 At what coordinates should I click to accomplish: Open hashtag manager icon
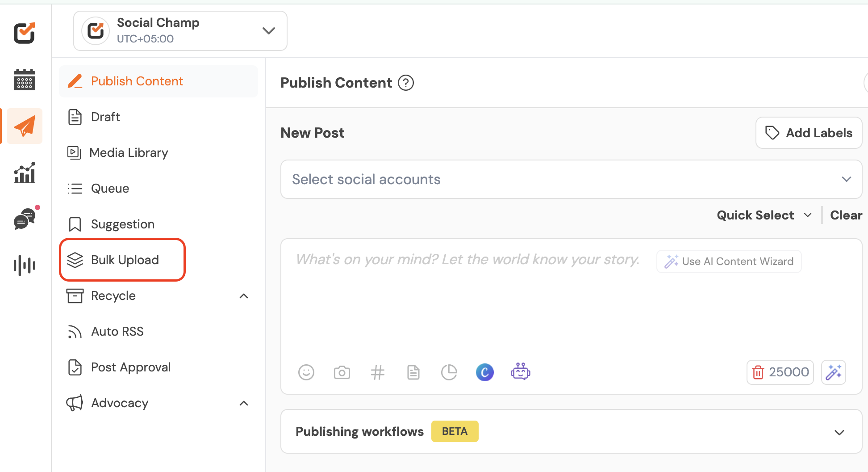coord(378,372)
